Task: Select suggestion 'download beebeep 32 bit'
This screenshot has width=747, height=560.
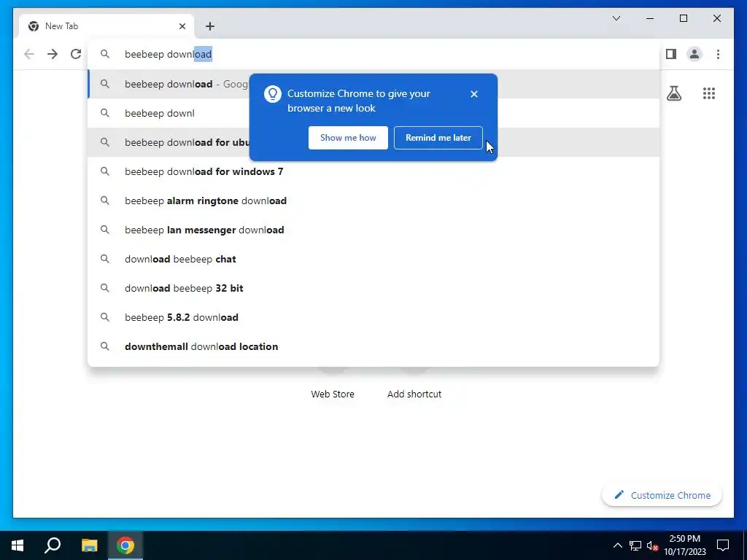Action: (x=373, y=288)
